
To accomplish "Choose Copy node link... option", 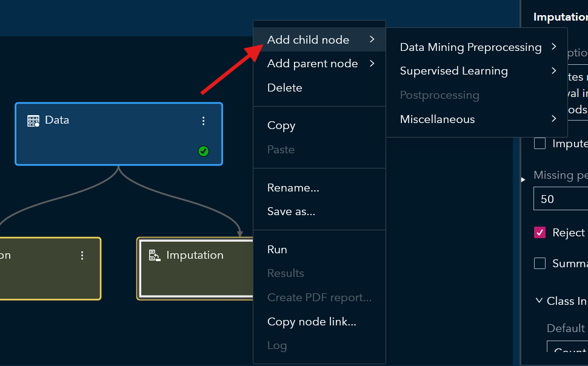I will point(312,322).
